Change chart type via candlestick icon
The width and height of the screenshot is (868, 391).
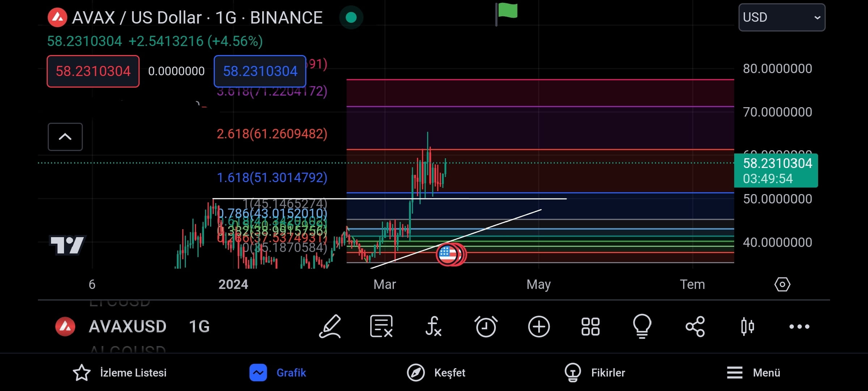(x=746, y=326)
